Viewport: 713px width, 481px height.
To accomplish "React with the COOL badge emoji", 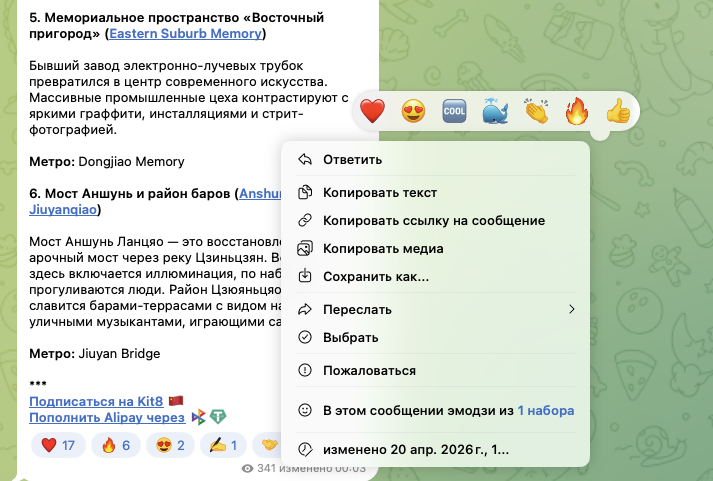I will point(454,112).
